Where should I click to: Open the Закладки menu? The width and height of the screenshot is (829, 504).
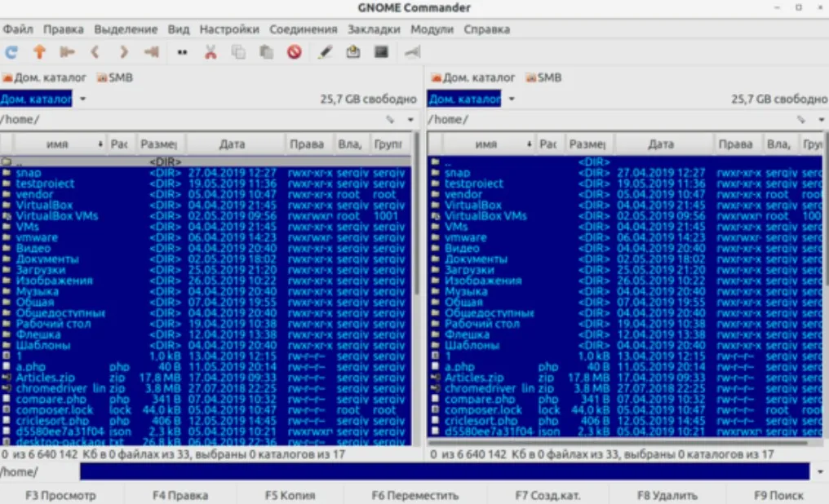tap(374, 29)
